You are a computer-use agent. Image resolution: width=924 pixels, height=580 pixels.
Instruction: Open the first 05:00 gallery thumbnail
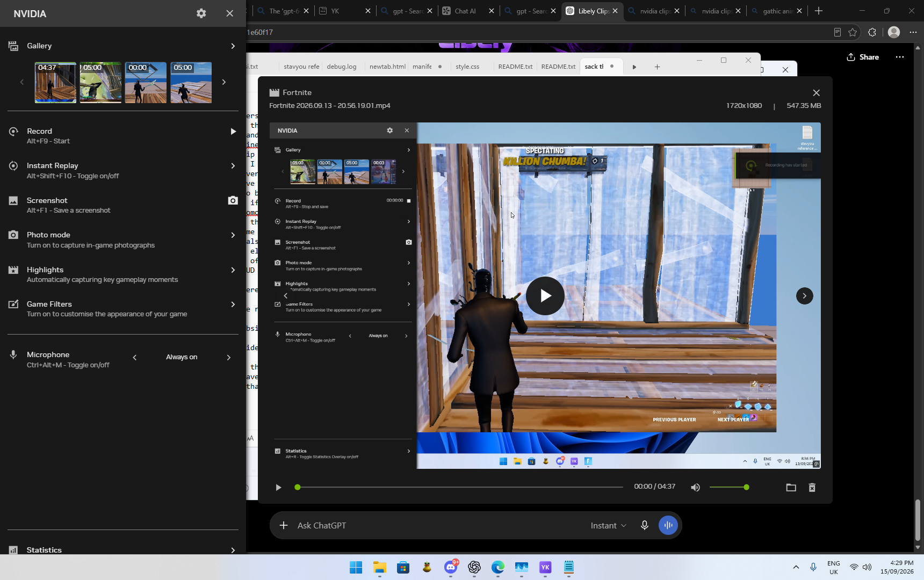tap(100, 82)
